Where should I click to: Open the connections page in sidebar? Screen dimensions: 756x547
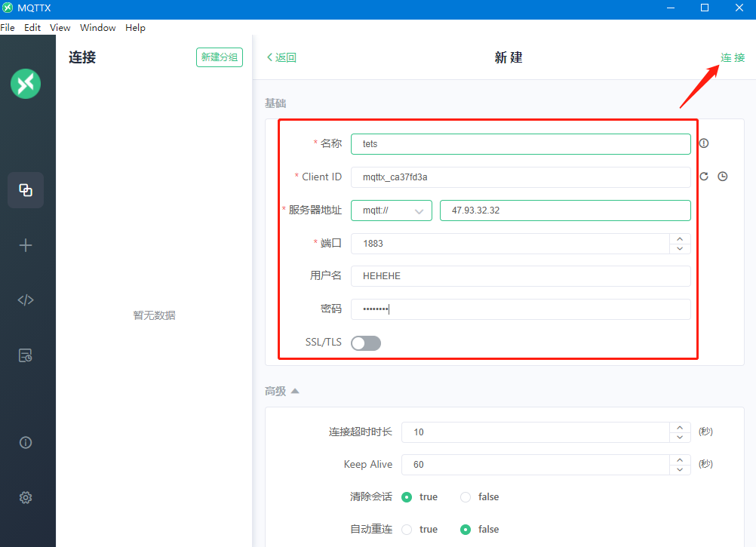pos(26,190)
